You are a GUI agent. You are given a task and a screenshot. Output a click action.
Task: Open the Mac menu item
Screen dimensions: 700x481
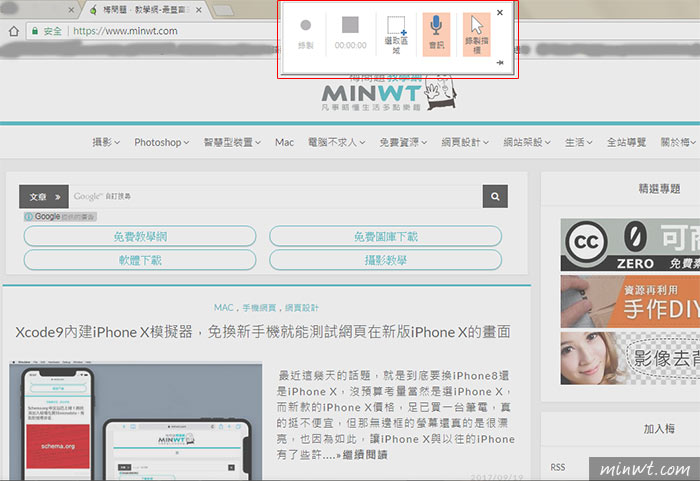coord(284,142)
